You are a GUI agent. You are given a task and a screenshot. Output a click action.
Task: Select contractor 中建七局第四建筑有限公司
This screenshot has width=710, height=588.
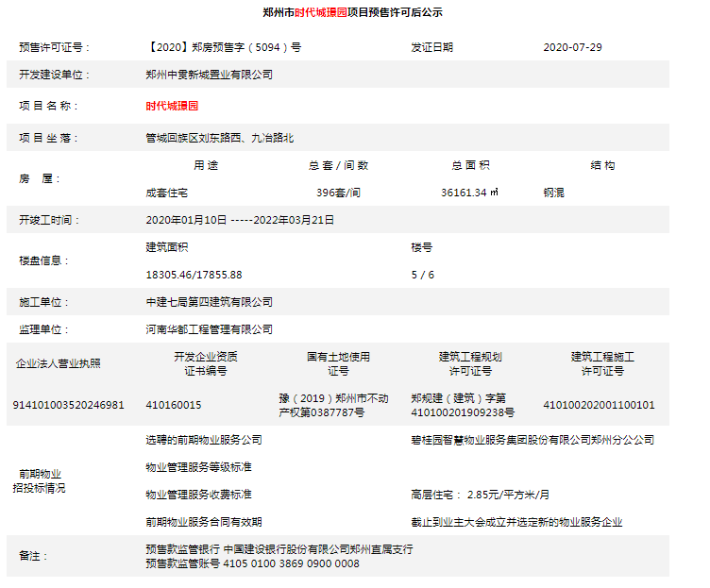click(210, 302)
